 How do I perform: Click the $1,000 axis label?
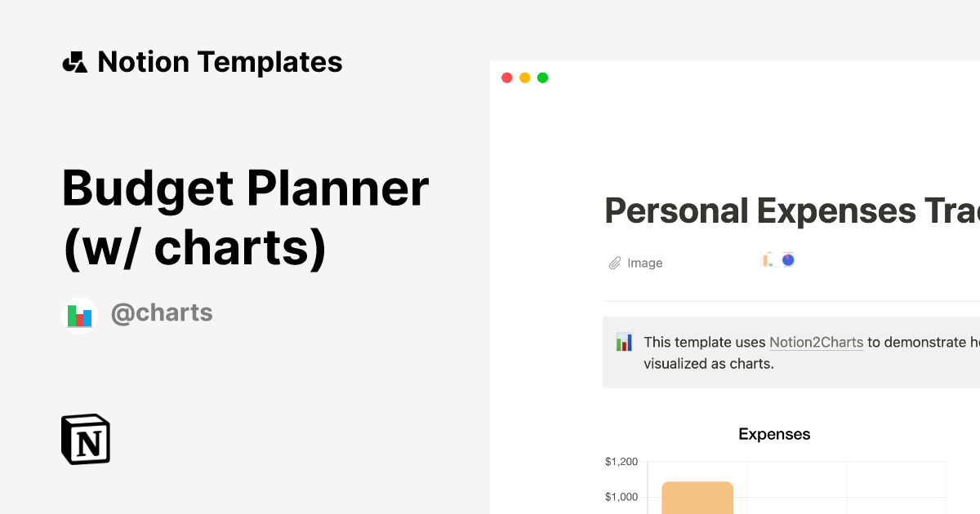(x=621, y=495)
